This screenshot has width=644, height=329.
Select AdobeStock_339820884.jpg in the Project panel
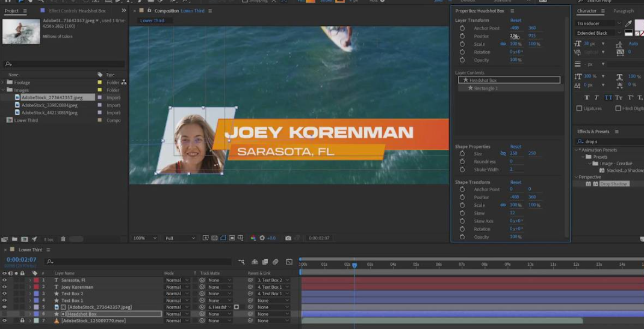coord(50,105)
